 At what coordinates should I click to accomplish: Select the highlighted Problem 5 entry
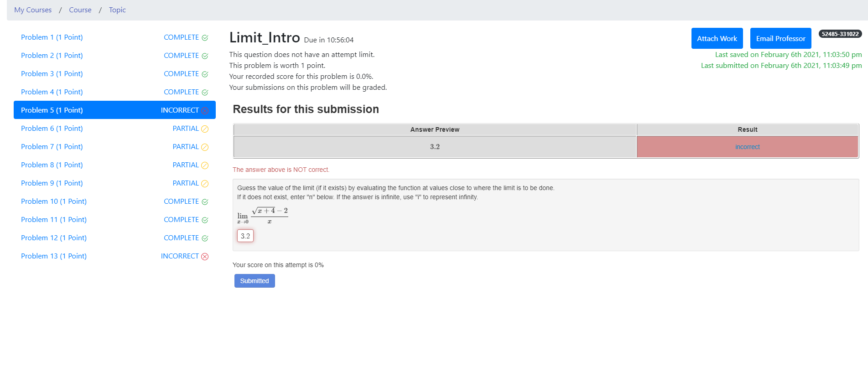(114, 110)
